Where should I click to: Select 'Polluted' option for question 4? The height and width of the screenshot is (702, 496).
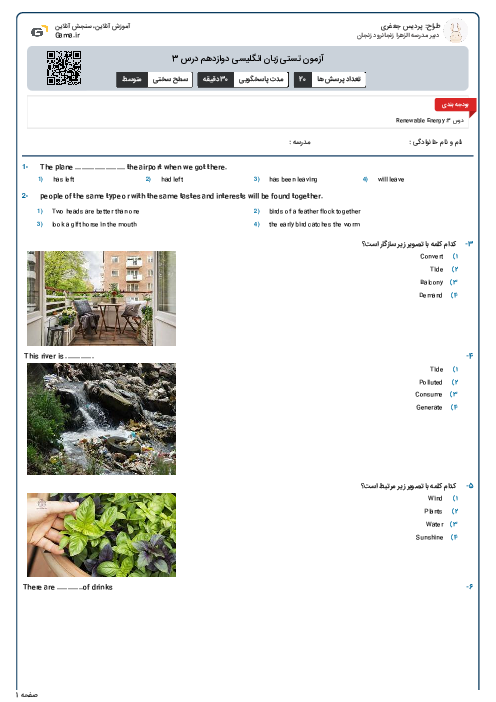[431, 382]
